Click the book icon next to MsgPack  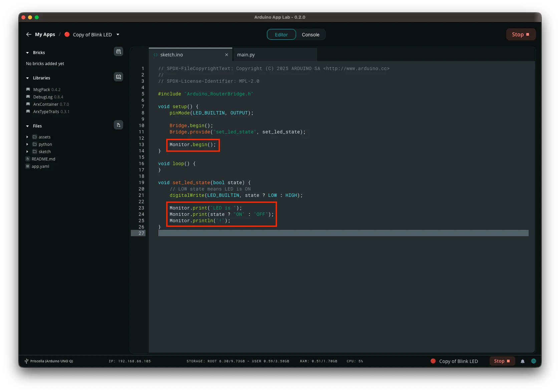click(28, 89)
